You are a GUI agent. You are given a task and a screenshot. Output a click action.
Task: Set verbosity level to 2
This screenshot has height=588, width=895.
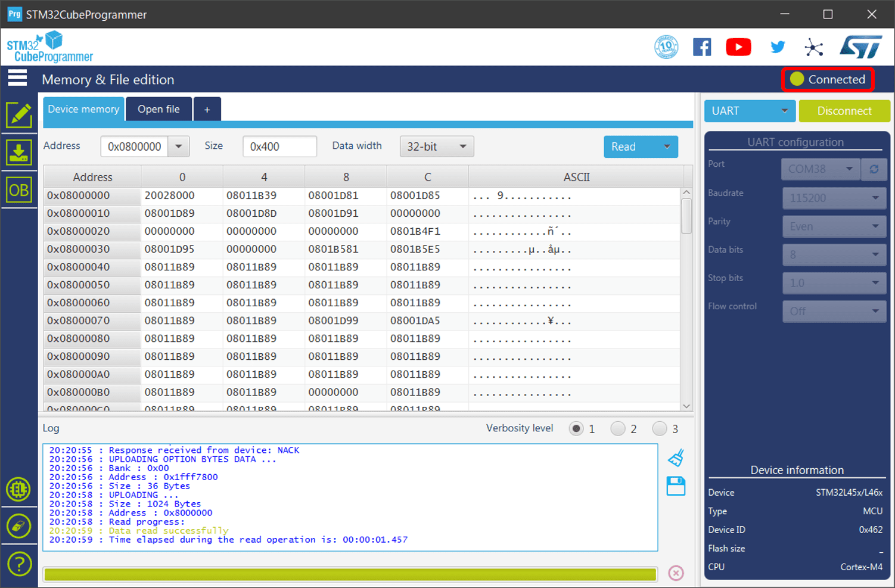pos(618,428)
